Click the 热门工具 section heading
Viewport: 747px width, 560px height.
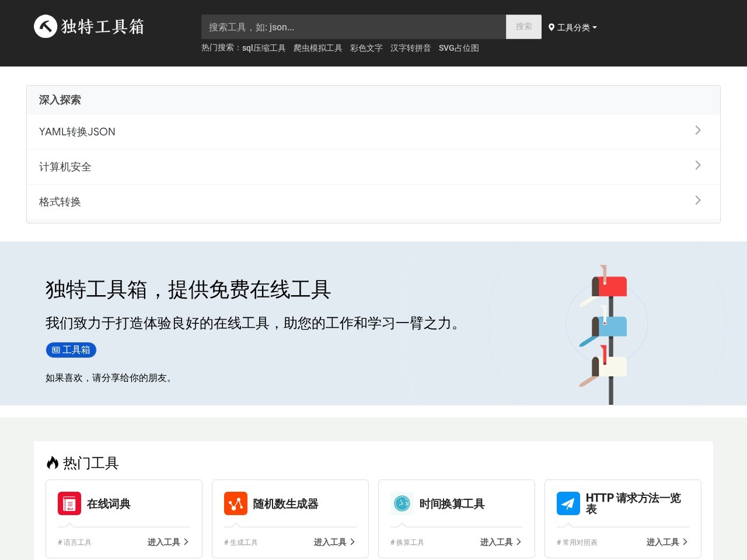tap(91, 463)
